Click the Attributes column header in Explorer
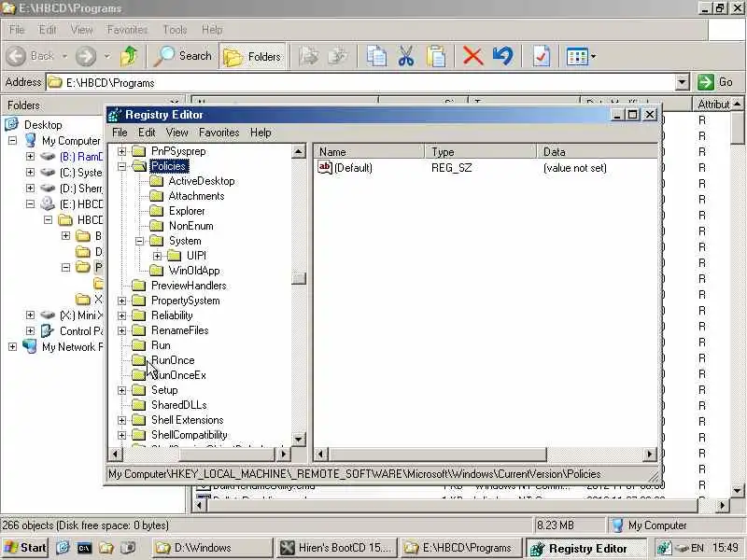747x560 pixels. [713, 105]
